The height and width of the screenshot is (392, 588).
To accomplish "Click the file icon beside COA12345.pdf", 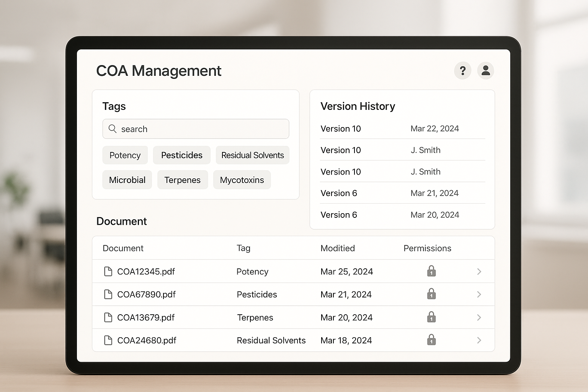I will click(x=108, y=271).
